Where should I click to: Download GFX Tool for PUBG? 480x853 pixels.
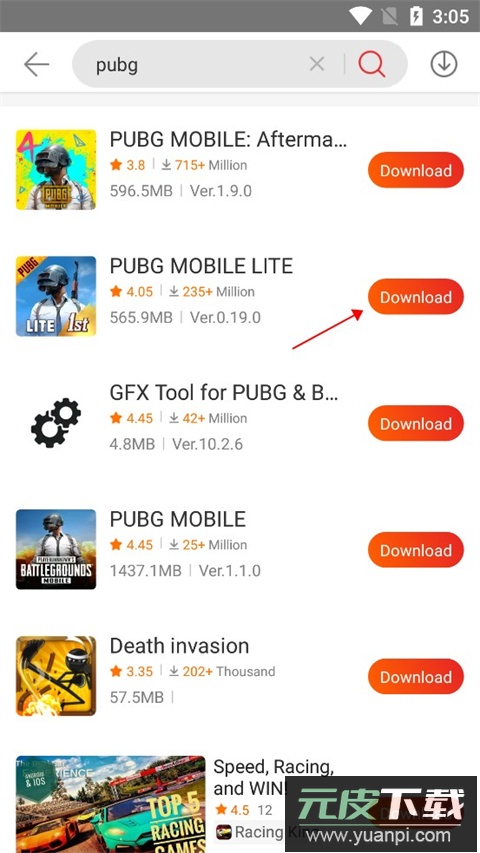pos(416,424)
